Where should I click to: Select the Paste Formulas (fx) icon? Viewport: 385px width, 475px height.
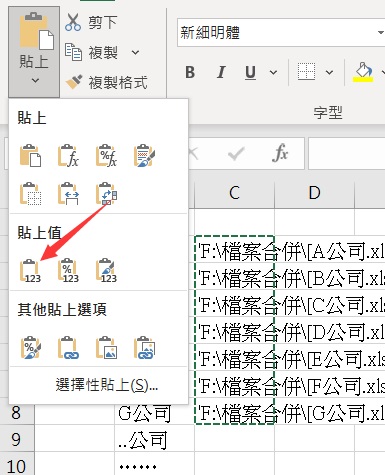(68, 155)
